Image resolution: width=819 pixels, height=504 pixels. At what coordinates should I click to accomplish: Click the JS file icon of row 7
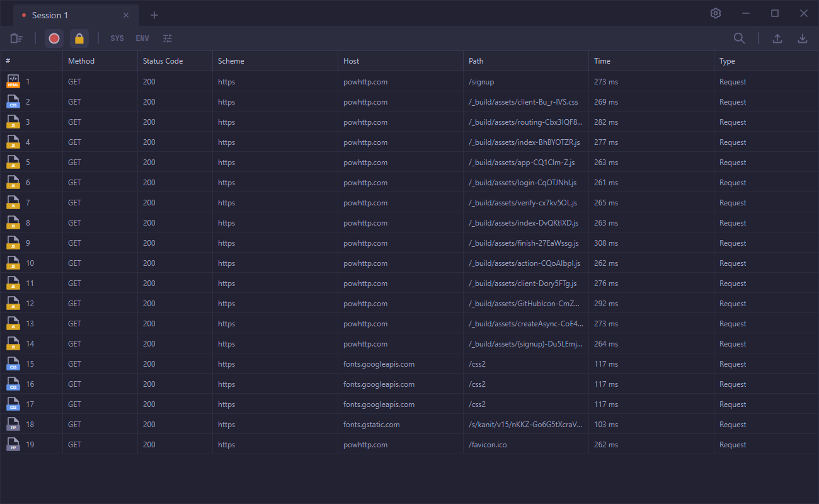pyautogui.click(x=13, y=202)
